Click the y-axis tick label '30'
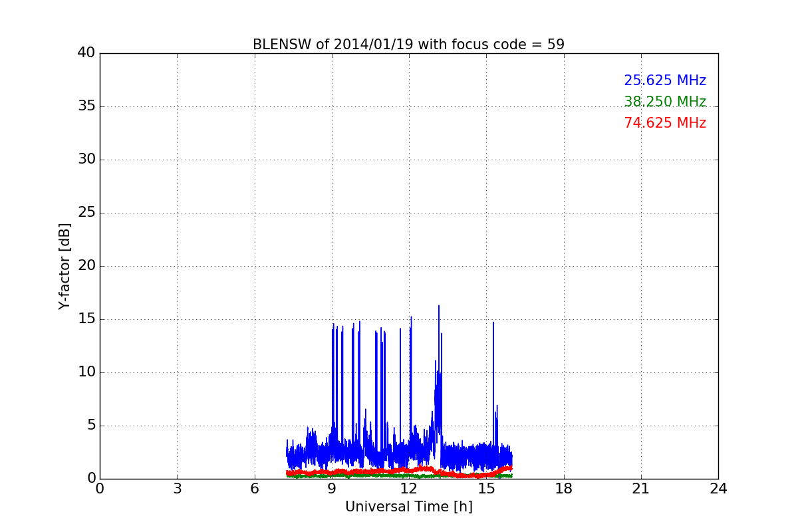Screen dimensions: 798x532 click(86, 160)
